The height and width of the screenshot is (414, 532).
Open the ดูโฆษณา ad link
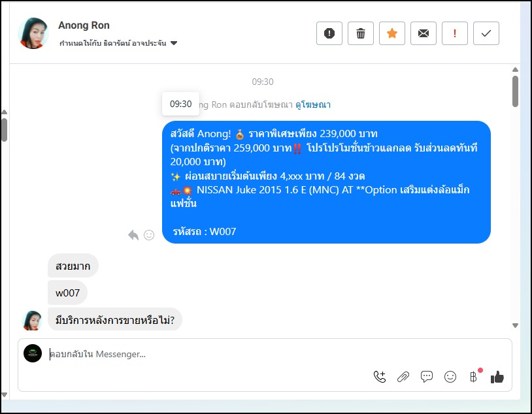click(x=313, y=104)
